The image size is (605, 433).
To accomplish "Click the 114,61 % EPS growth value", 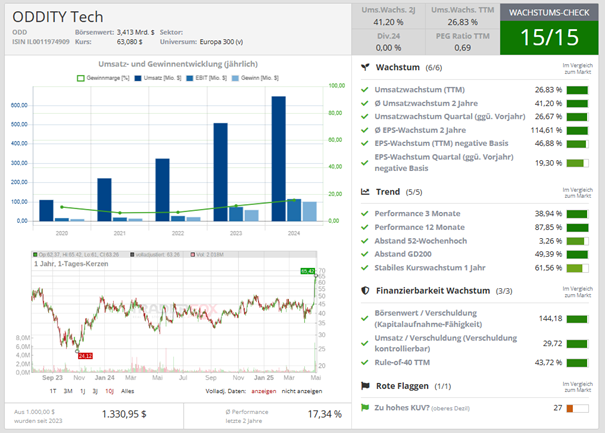I will tap(546, 130).
